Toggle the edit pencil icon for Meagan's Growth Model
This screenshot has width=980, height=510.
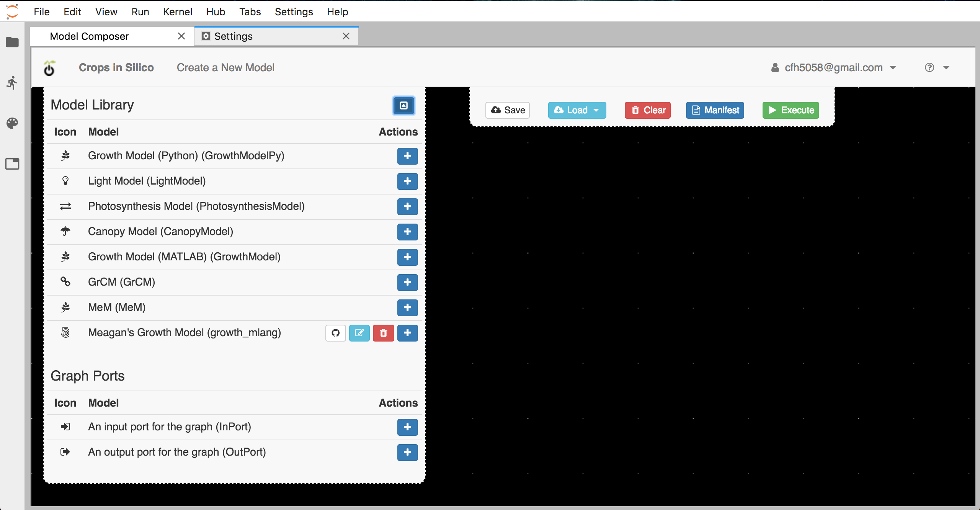(359, 332)
